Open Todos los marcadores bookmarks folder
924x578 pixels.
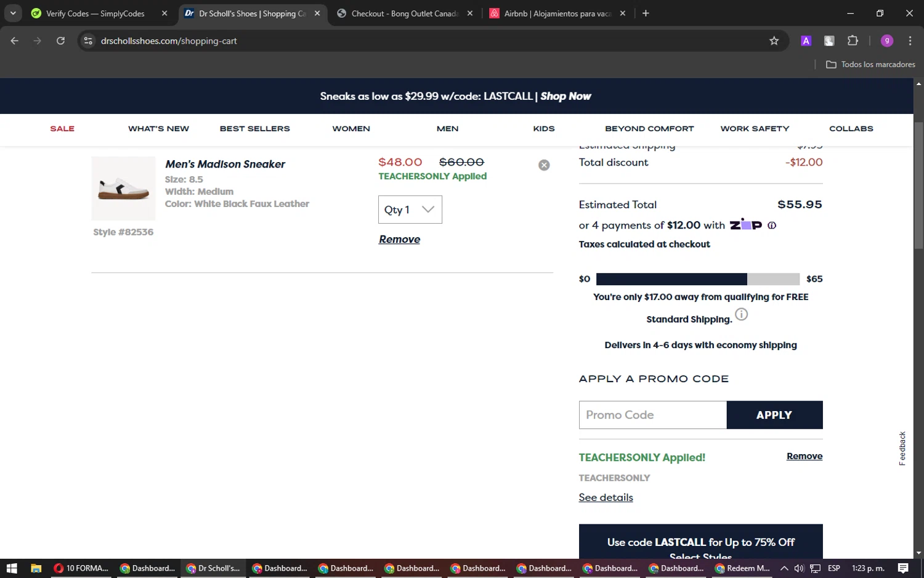point(870,64)
